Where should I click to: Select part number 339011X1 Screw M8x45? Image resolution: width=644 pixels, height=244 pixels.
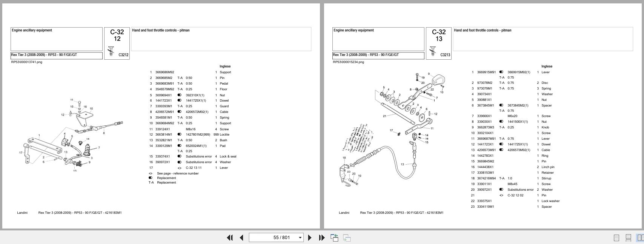pyautogui.click(x=484, y=184)
